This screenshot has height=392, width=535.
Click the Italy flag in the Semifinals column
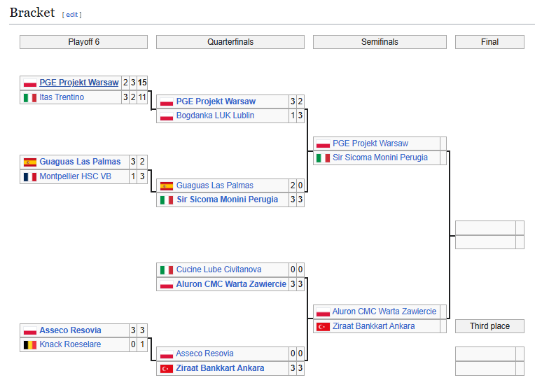coord(323,158)
